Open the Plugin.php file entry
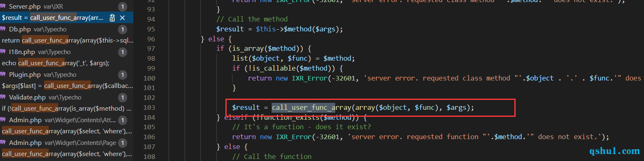Viewport: 644px width, 161px height. coord(66,75)
